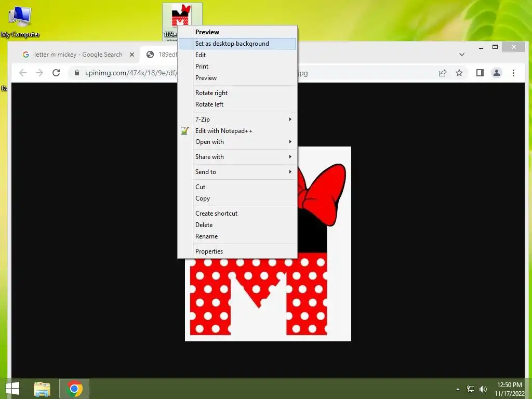Viewport: 532px width, 399px height.
Task: Open Chrome's three-dot menu
Action: tap(513, 73)
